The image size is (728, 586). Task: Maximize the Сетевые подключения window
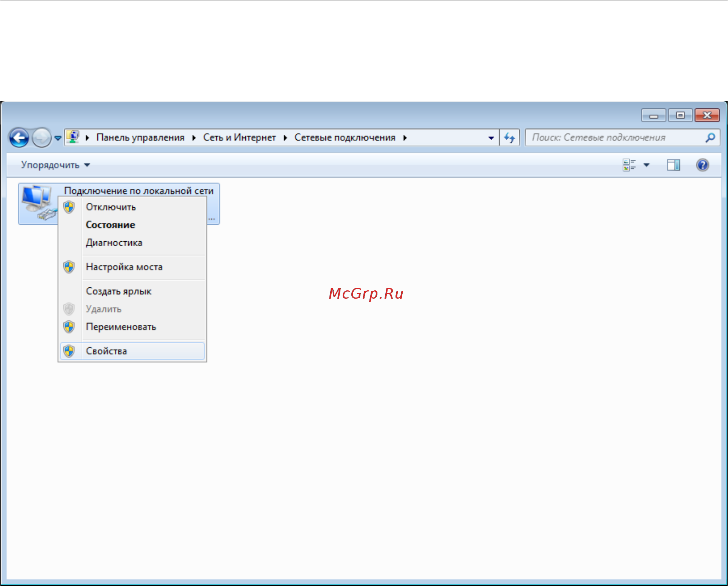pos(680,115)
